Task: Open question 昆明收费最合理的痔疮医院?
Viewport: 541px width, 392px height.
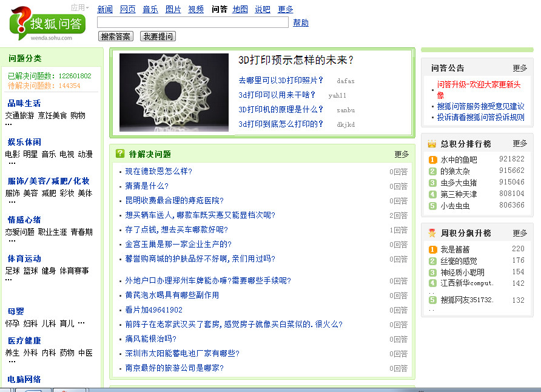Action: coord(174,200)
